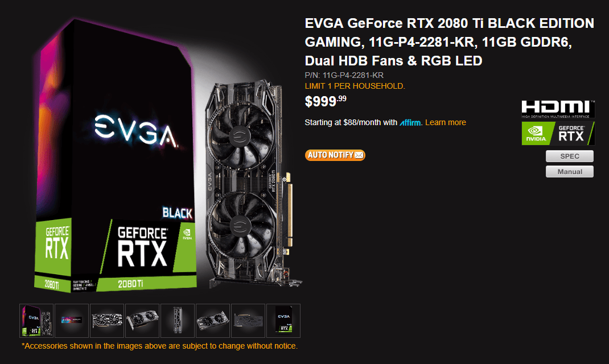Click the large EVGA box product image

coord(115,155)
